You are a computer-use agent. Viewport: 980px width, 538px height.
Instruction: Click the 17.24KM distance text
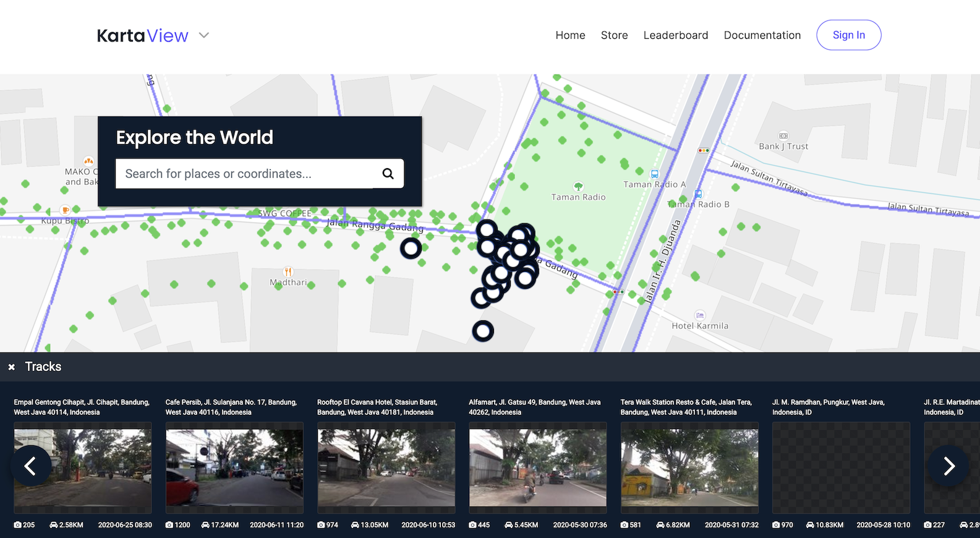(x=224, y=525)
